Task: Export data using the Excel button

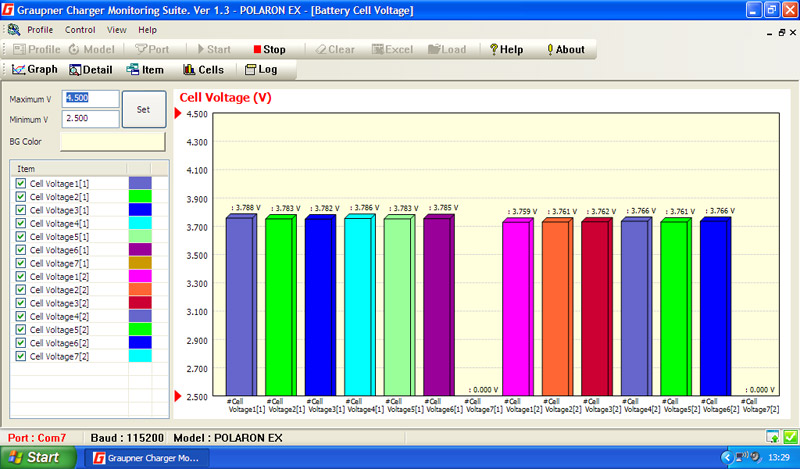Action: tap(392, 50)
